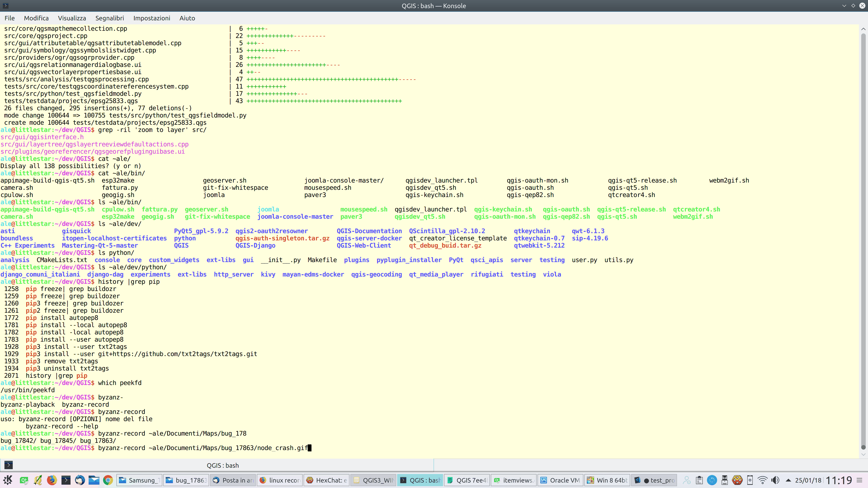This screenshot has width=868, height=488.
Task: Open Firefox from the panel launcher
Action: 52,480
